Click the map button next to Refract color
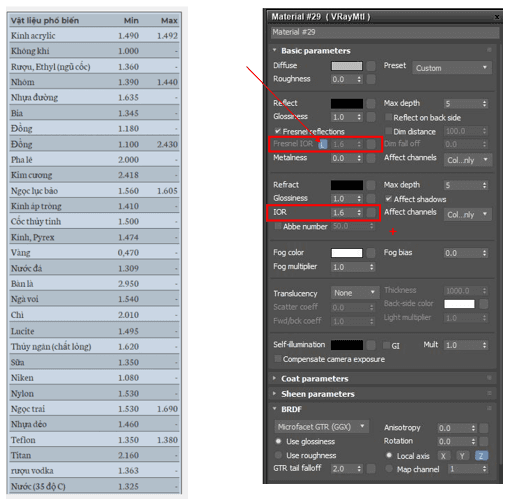This screenshot has width=511, height=502. [x=371, y=185]
